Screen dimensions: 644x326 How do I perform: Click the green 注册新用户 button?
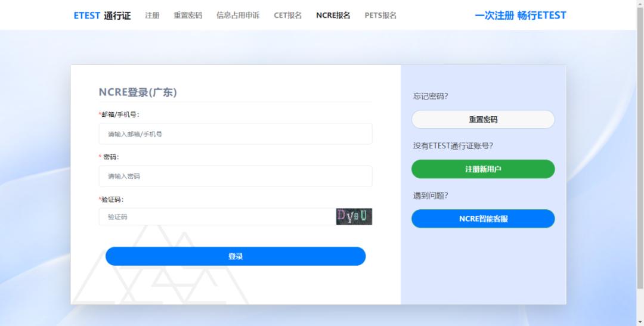click(483, 169)
